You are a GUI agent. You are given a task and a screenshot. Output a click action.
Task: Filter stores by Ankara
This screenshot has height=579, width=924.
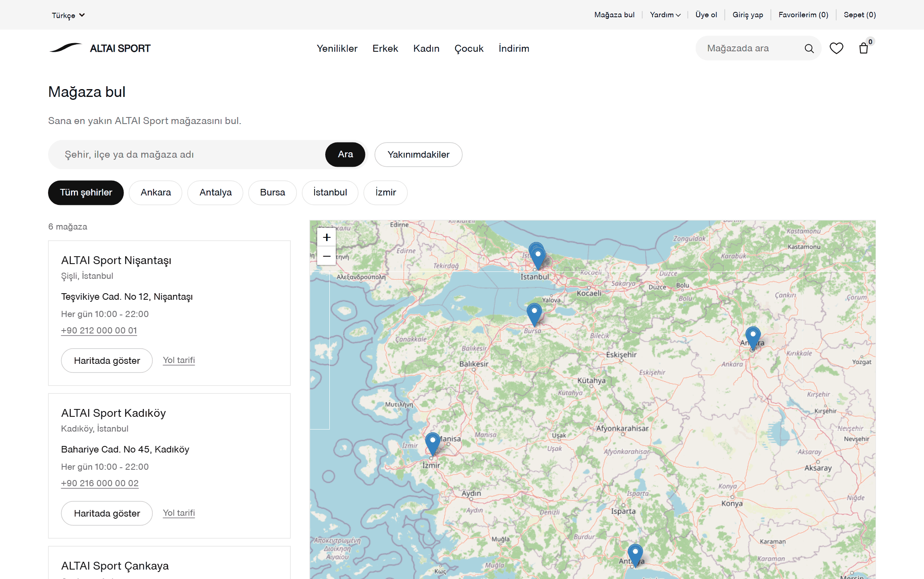[x=156, y=193]
